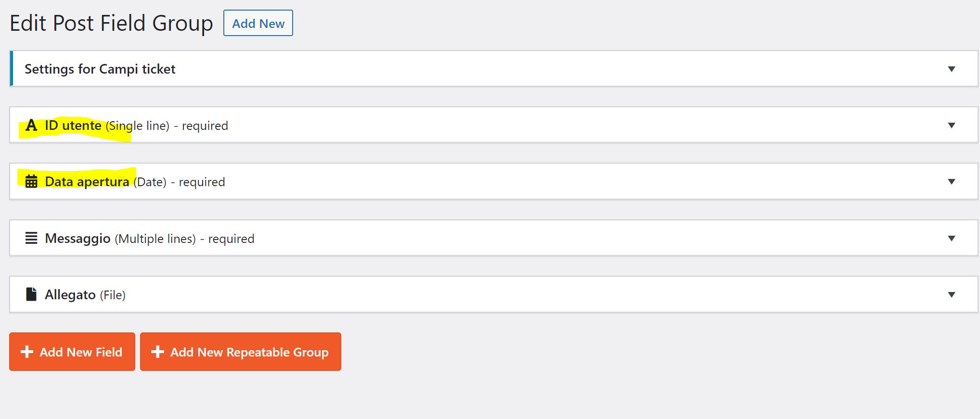Click the Add New button near title
The image size is (980, 419).
coord(258,23)
